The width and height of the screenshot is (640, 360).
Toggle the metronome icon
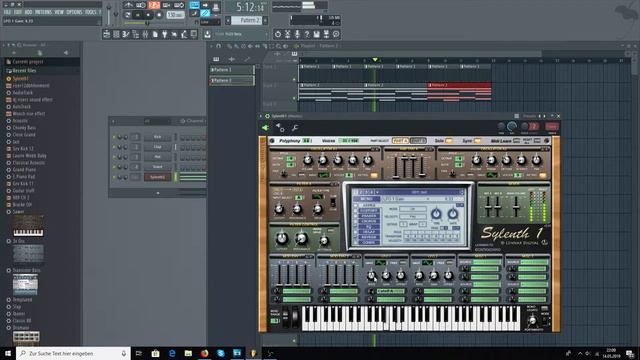[128, 5]
